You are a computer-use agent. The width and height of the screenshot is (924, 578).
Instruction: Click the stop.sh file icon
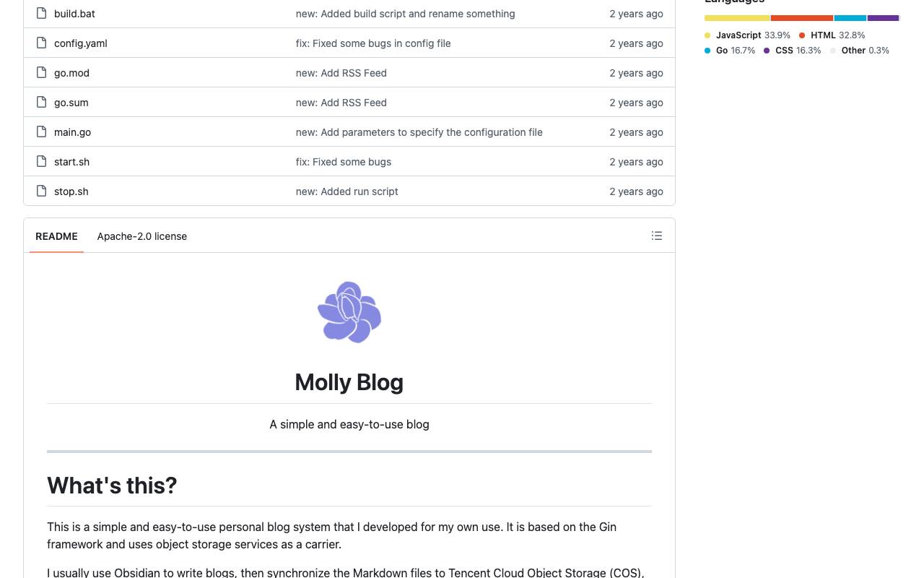pyautogui.click(x=42, y=191)
